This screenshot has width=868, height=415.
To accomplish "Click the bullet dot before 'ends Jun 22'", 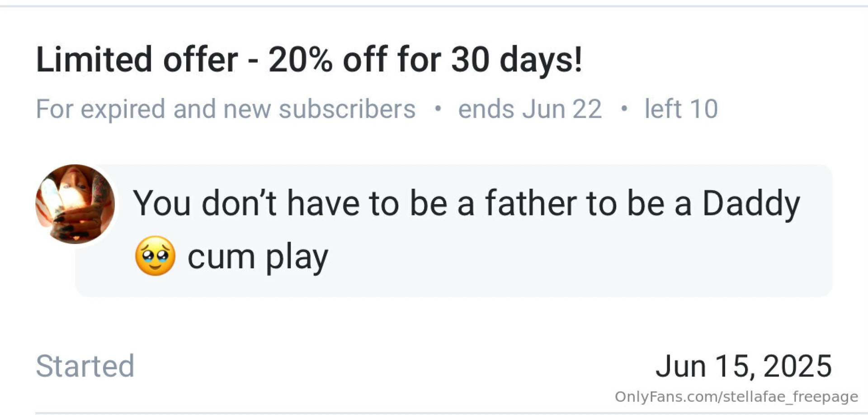I will click(x=437, y=109).
